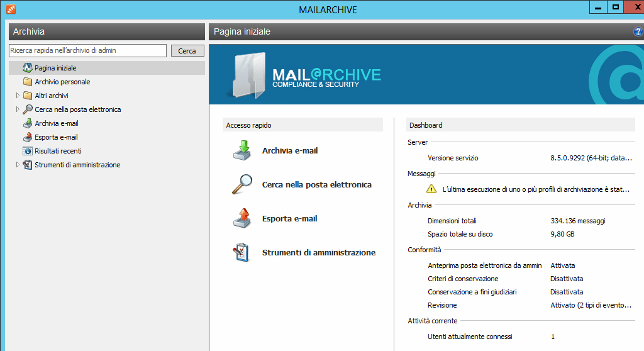Select Esporta e-mail label in the sidebar tree
The width and height of the screenshot is (644, 351).
click(56, 137)
